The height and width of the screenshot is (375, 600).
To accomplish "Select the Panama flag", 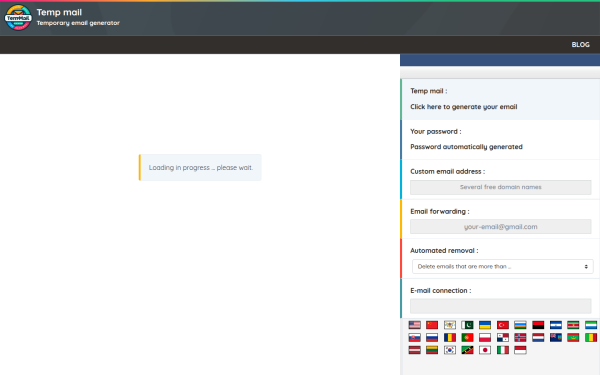I will pos(503,338).
